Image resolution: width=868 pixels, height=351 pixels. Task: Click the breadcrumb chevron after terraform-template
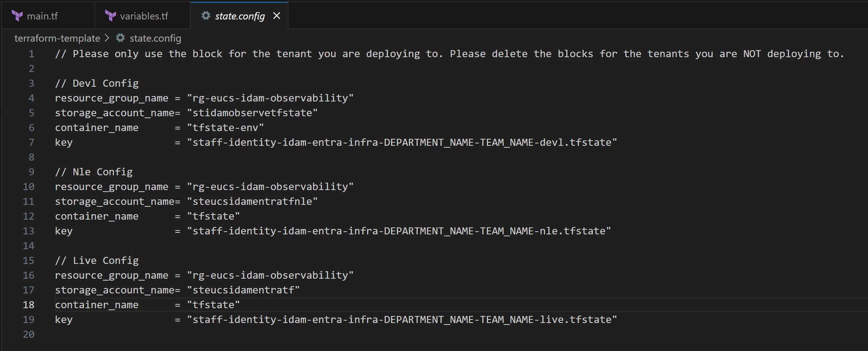point(107,38)
